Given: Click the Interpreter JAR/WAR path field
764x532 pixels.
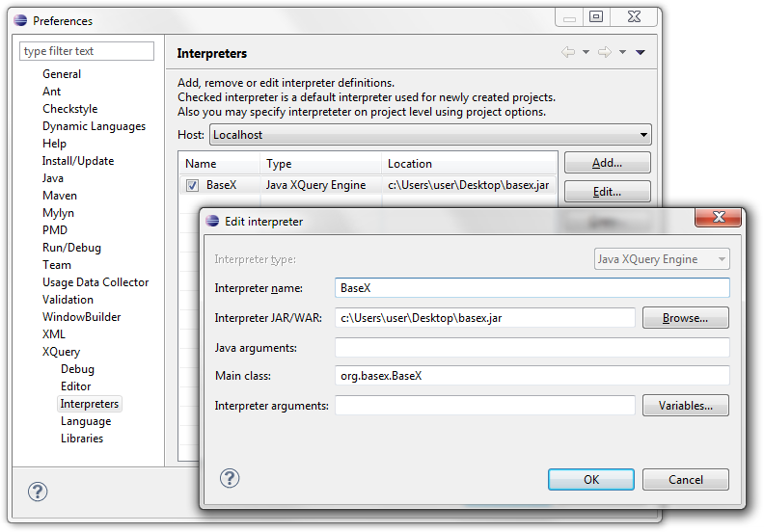Looking at the screenshot, I should point(485,318).
